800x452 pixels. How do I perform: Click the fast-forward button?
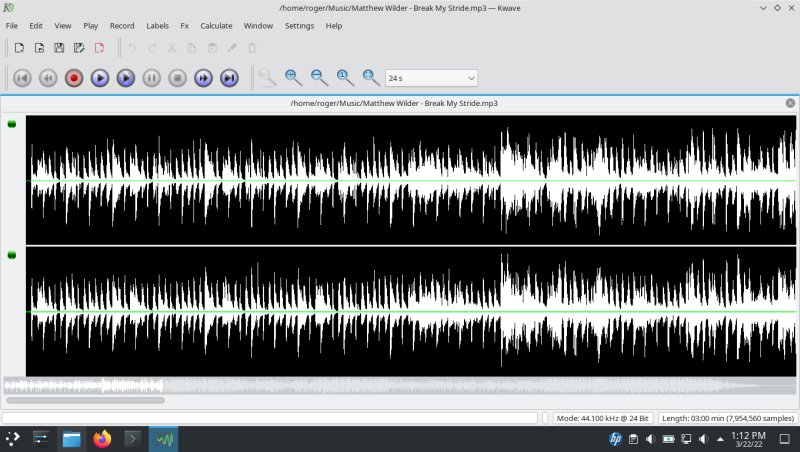(204, 78)
